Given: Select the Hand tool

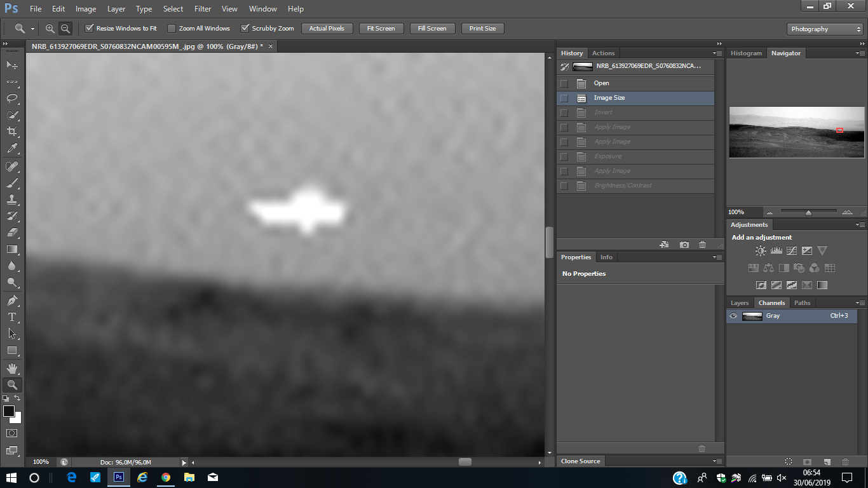Looking at the screenshot, I should click(x=12, y=369).
